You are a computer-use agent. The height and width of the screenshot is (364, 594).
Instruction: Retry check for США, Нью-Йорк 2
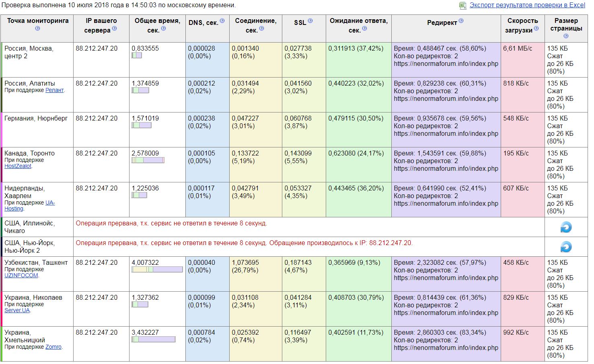coord(566,247)
